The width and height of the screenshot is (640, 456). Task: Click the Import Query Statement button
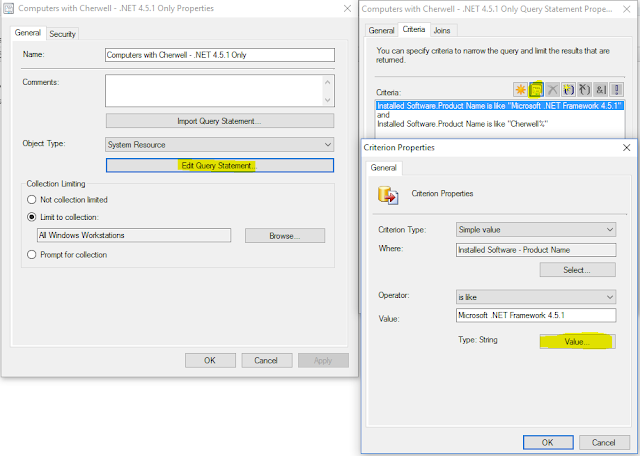tap(220, 121)
